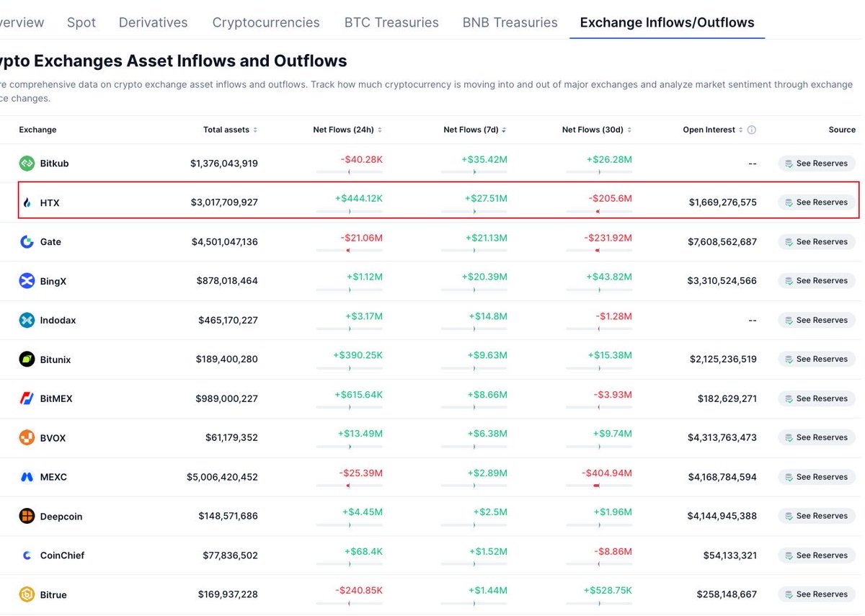
Task: Click the CoinChief exchange logo
Action: point(27,555)
